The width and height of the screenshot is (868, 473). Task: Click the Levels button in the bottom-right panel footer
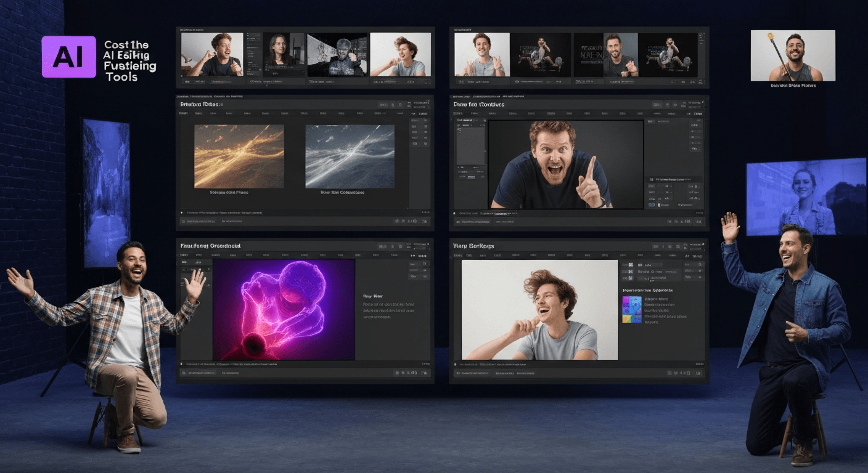698,363
